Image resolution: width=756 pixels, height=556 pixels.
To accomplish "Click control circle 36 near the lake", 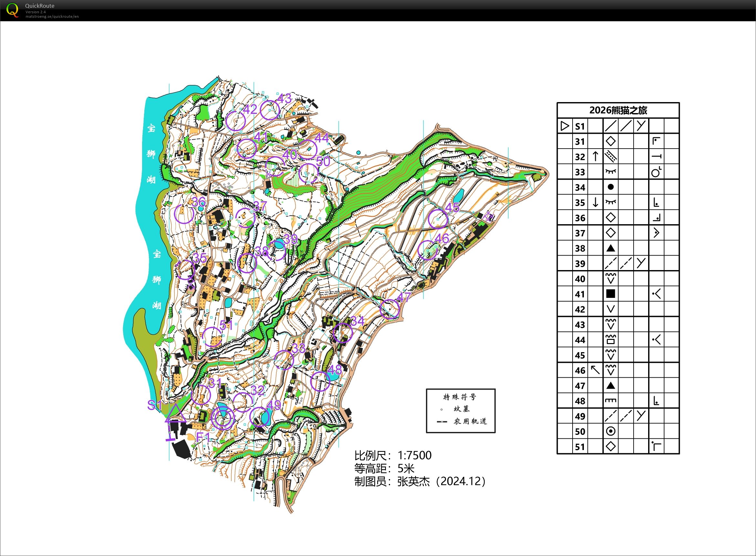I will (x=184, y=214).
